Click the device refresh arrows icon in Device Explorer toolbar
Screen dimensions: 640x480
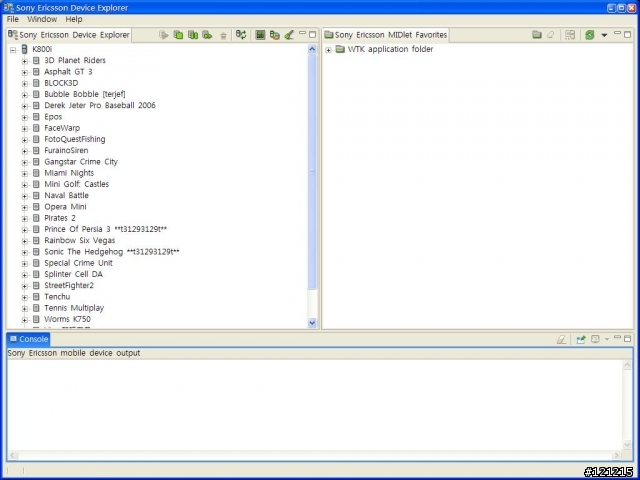pos(241,35)
